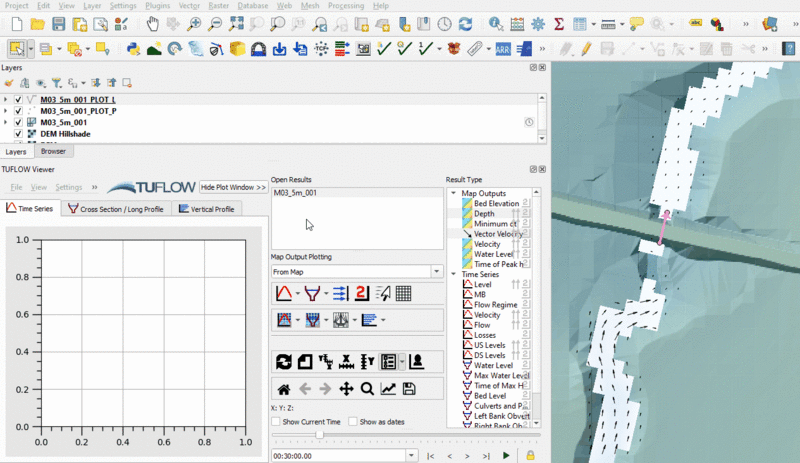Expand the M03_5m_001 layer tree
Viewport: 800px width, 463px height.
[x=6, y=122]
